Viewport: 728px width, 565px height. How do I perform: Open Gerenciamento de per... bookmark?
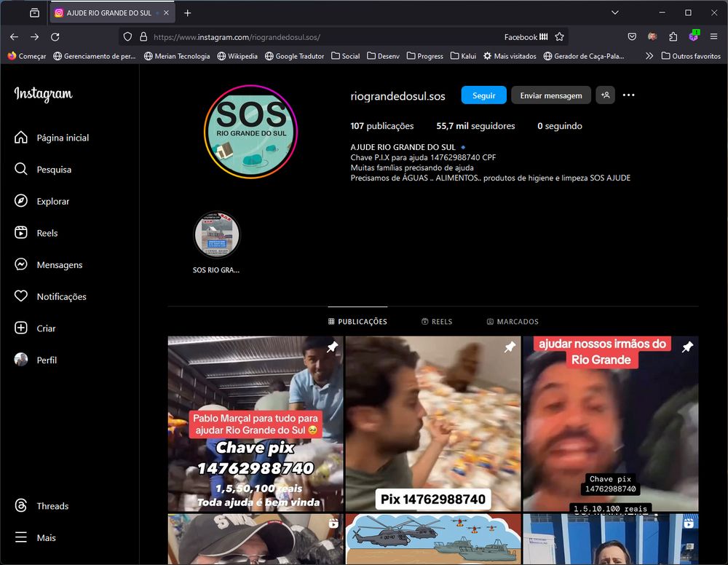click(x=94, y=56)
